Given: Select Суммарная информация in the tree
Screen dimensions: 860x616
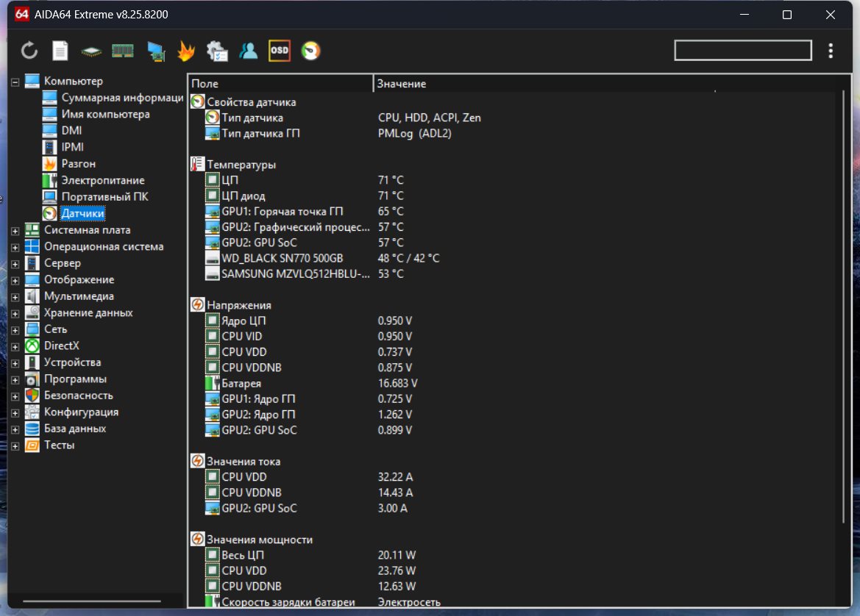Looking at the screenshot, I should pos(121,98).
